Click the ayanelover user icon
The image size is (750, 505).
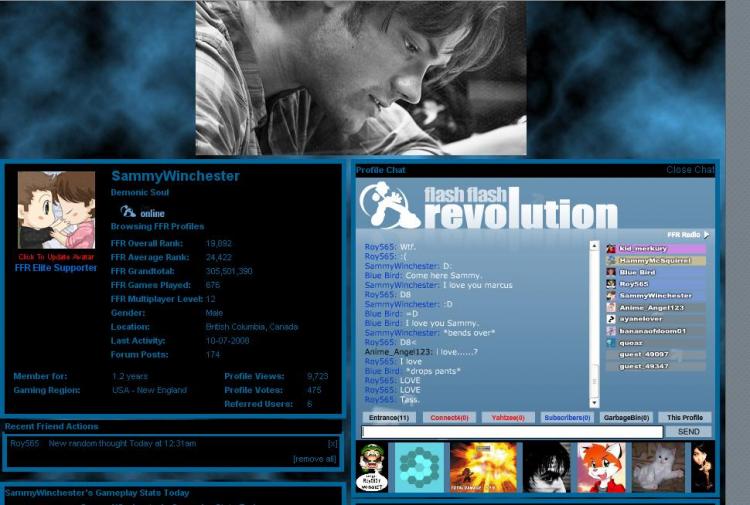point(611,319)
